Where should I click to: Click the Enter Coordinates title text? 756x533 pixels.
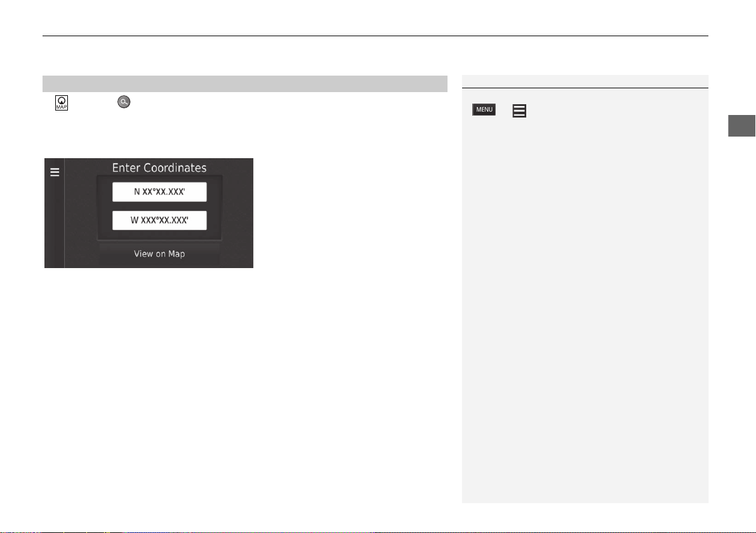coord(159,168)
